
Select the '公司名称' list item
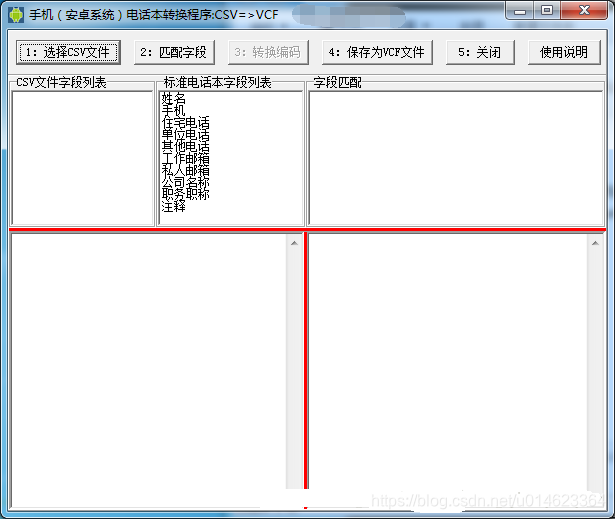pyautogui.click(x=185, y=182)
